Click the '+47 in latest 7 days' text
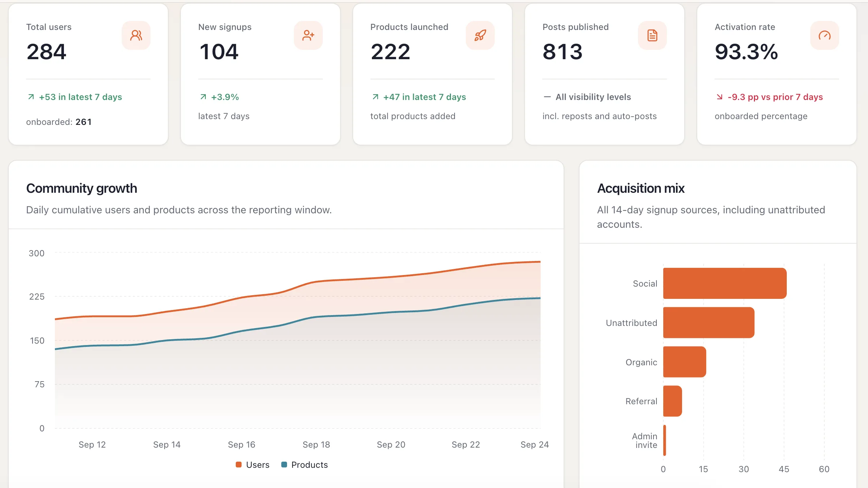 (425, 97)
